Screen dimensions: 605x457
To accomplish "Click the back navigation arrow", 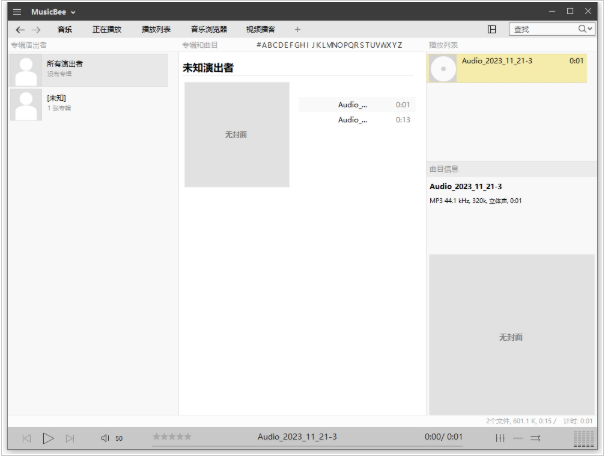I will click(x=20, y=30).
